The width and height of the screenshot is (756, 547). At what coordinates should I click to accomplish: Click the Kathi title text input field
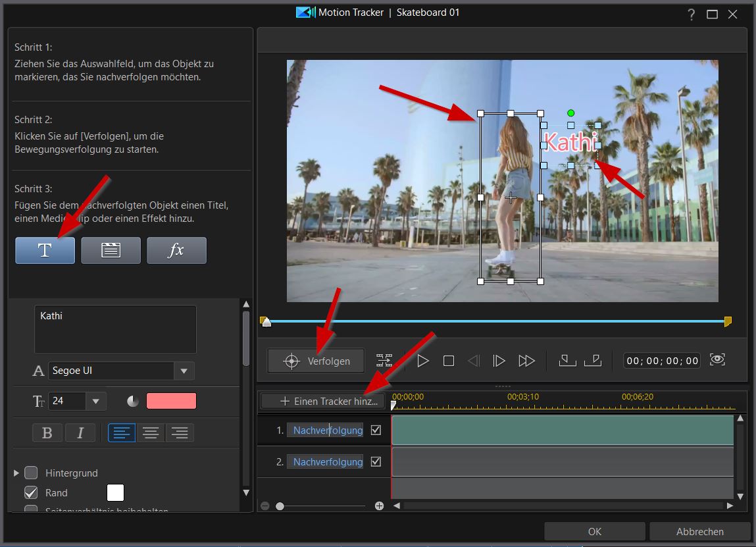click(115, 329)
